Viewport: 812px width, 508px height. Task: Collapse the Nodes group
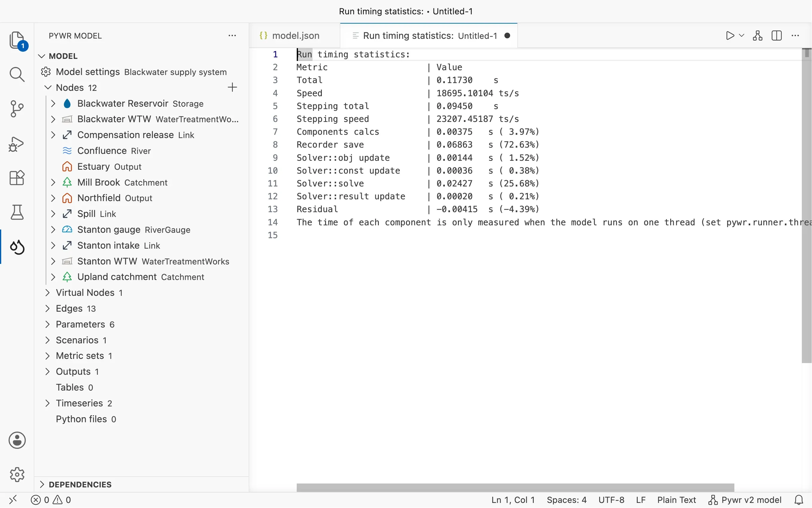pos(48,87)
